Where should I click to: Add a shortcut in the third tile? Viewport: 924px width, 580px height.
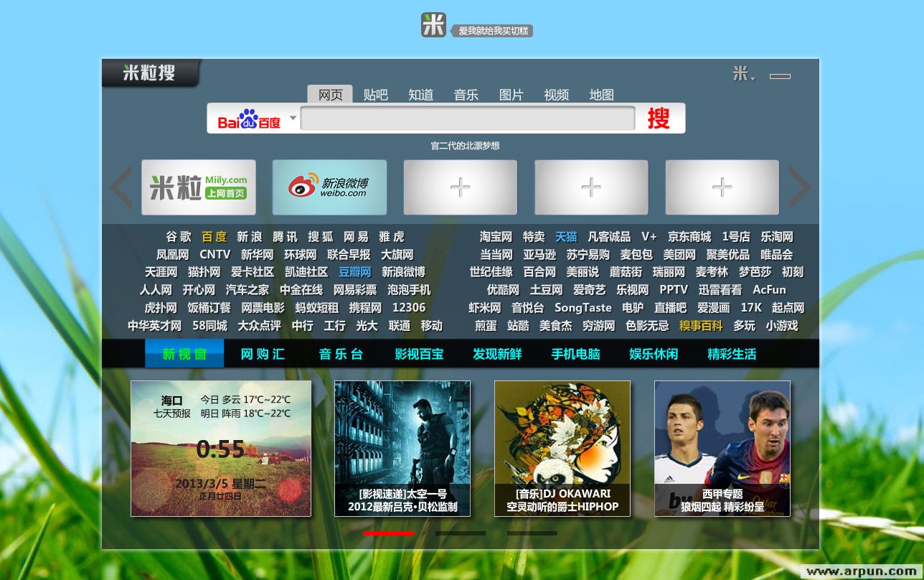tap(461, 187)
